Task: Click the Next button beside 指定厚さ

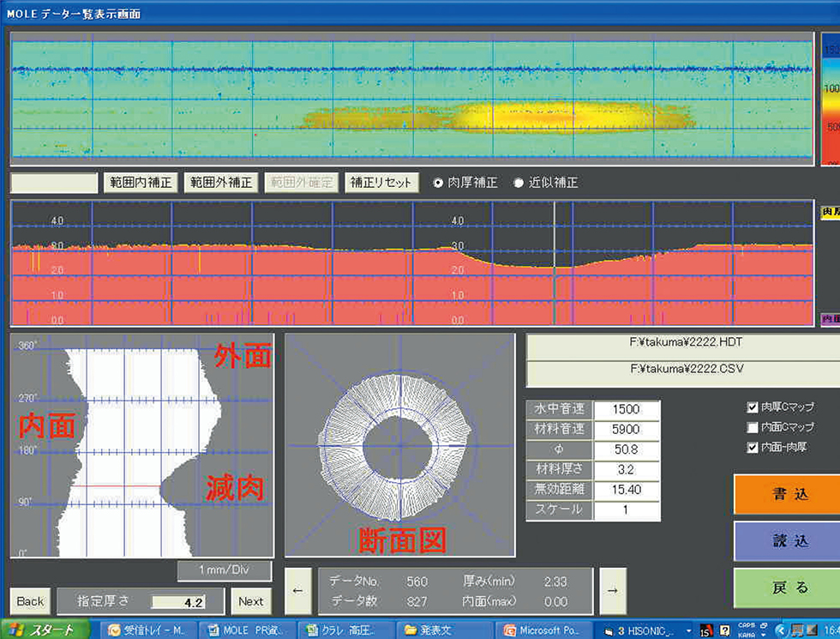Action: 251,601
